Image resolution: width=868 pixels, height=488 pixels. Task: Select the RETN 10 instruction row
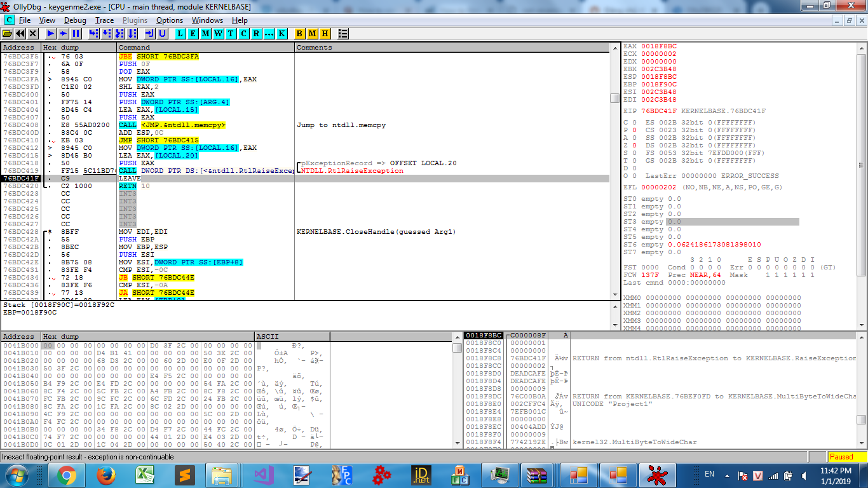pyautogui.click(x=305, y=186)
